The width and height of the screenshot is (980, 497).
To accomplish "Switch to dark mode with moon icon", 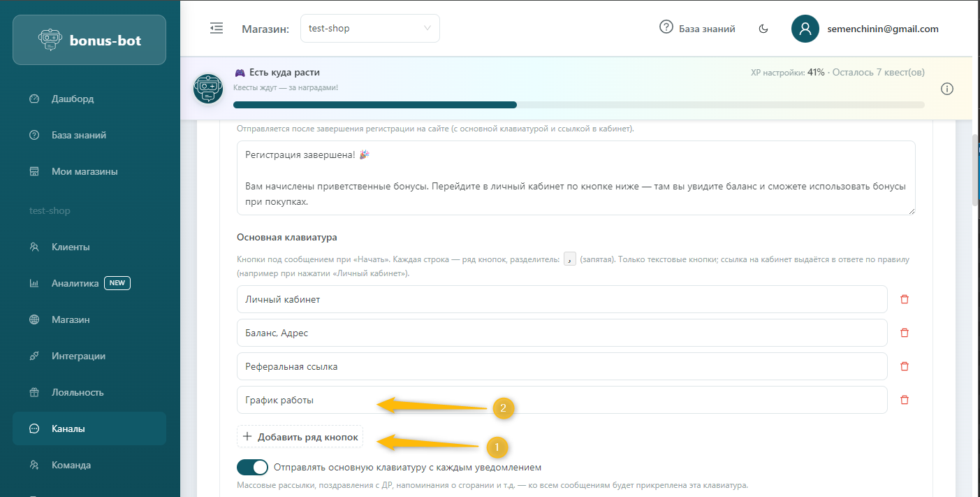I will 763,29.
